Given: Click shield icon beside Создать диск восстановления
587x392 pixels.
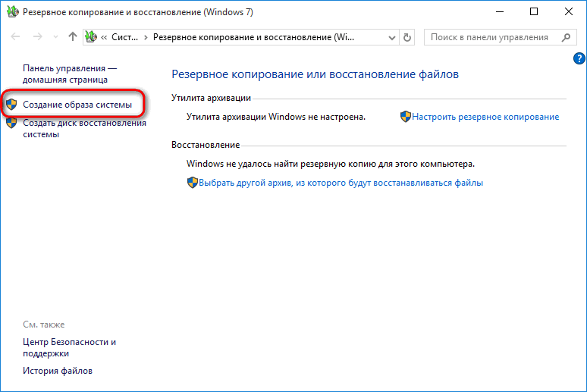Looking at the screenshot, I should (11, 123).
